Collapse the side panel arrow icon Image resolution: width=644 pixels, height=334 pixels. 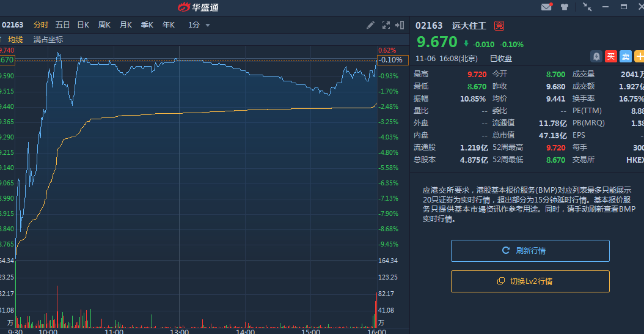tap(400, 25)
